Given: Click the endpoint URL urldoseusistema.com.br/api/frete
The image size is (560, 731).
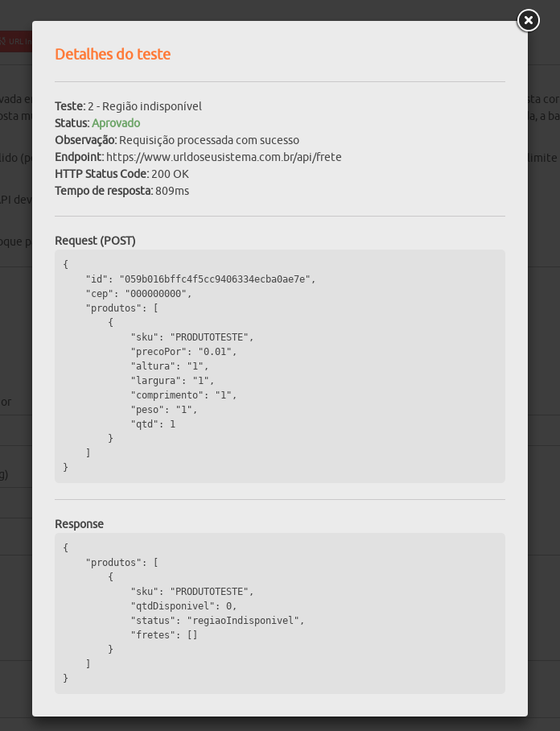Looking at the screenshot, I should (224, 157).
